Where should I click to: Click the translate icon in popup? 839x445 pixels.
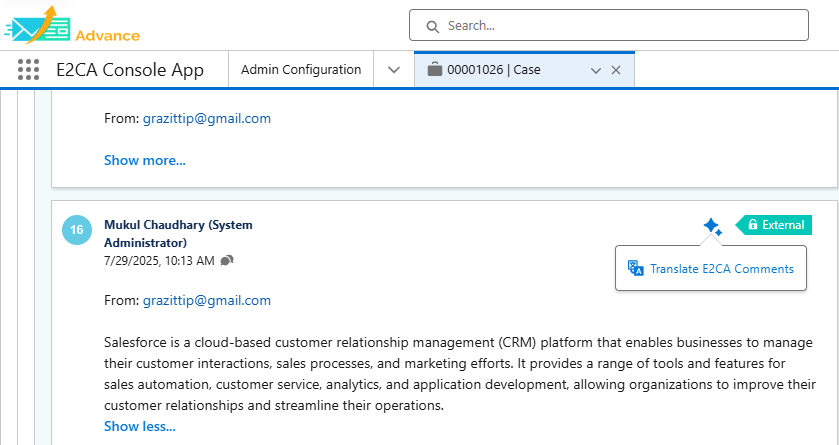636,268
